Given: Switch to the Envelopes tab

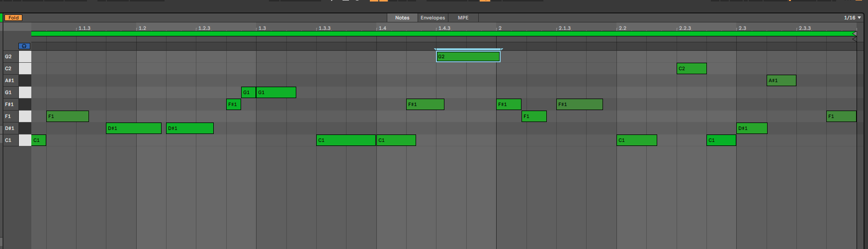Looking at the screenshot, I should click(x=433, y=18).
